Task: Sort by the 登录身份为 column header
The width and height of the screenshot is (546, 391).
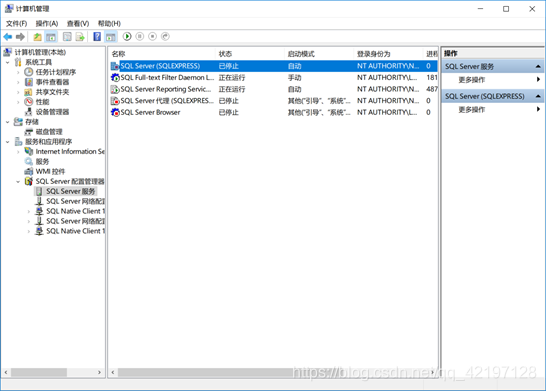Action: pyautogui.click(x=388, y=54)
